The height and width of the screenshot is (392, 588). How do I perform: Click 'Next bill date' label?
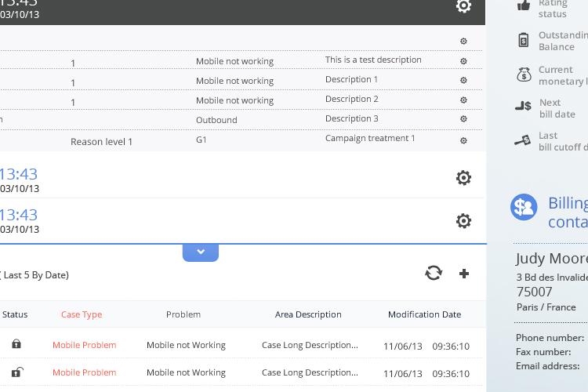tap(557, 108)
